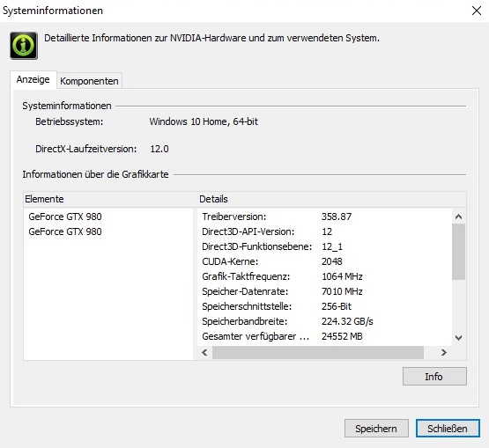Select the Anzeige tab
Image resolution: width=489 pixels, height=448 pixels.
tap(33, 79)
